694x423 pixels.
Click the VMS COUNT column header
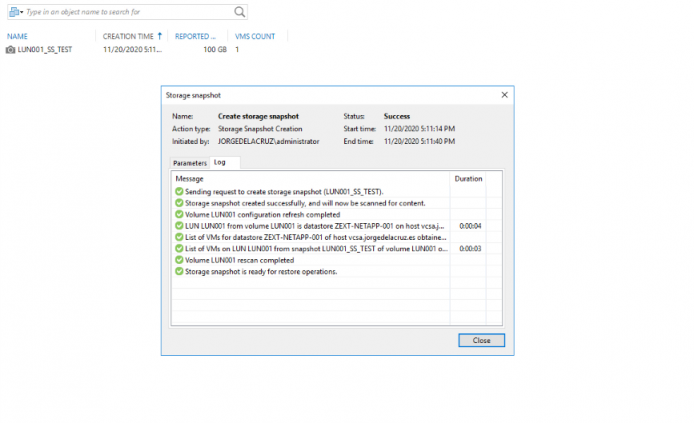click(255, 36)
